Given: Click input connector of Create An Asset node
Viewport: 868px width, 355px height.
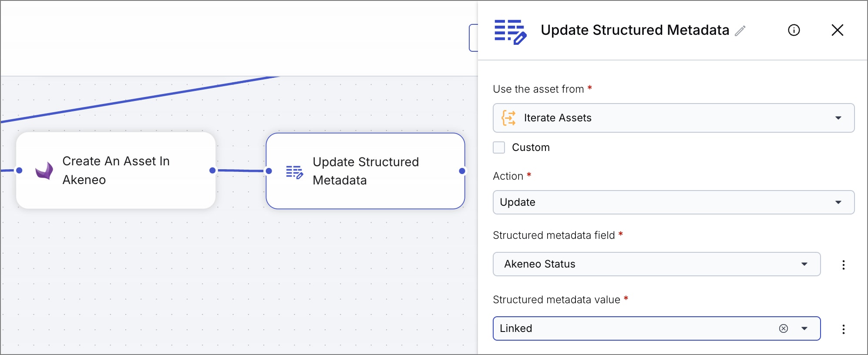Looking at the screenshot, I should click(x=19, y=170).
